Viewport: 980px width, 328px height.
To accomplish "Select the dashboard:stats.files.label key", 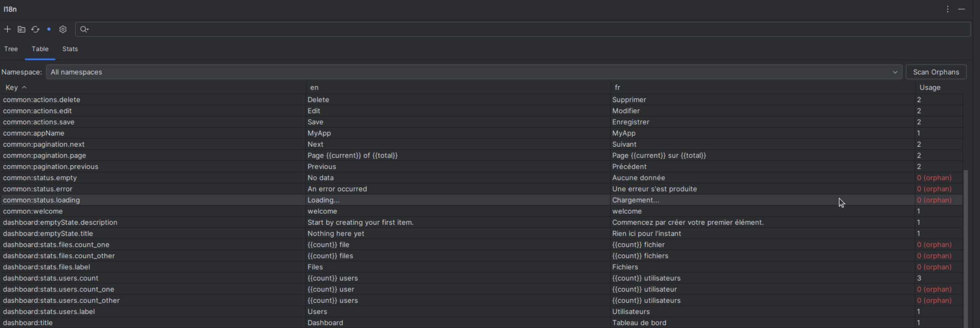I will [x=46, y=267].
